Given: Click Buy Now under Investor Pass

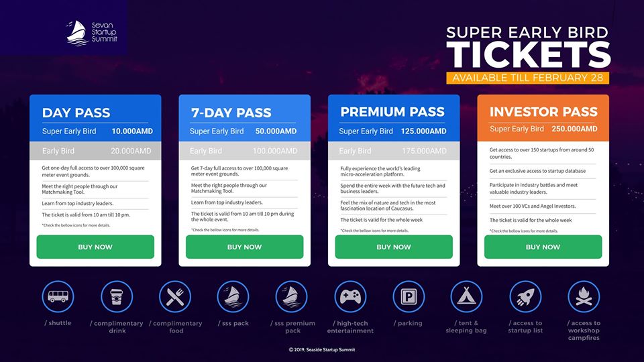Looking at the screenshot, I should pos(543,247).
